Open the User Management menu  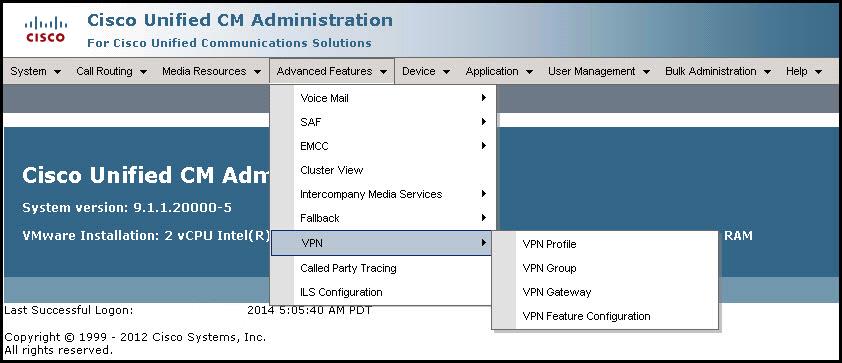pyautogui.click(x=599, y=71)
